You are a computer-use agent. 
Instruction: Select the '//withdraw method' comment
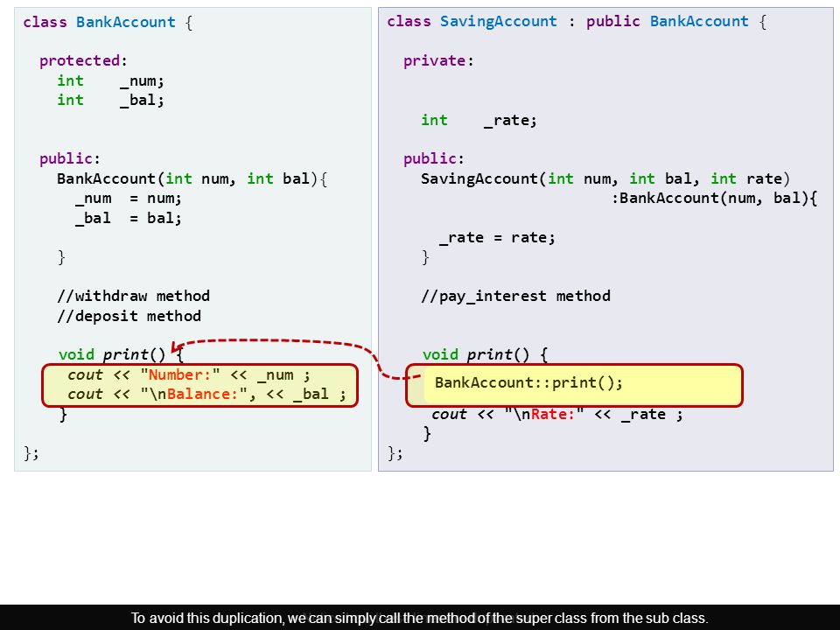[133, 297]
